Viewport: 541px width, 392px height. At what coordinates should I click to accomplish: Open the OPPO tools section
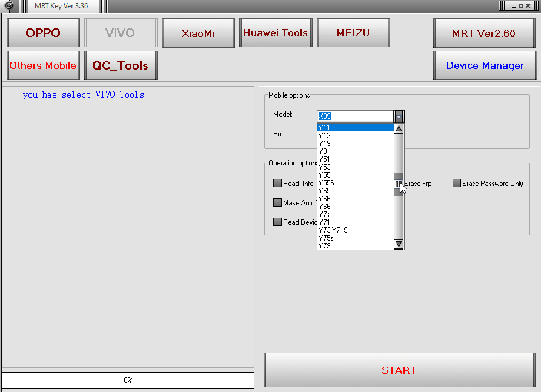click(x=42, y=33)
